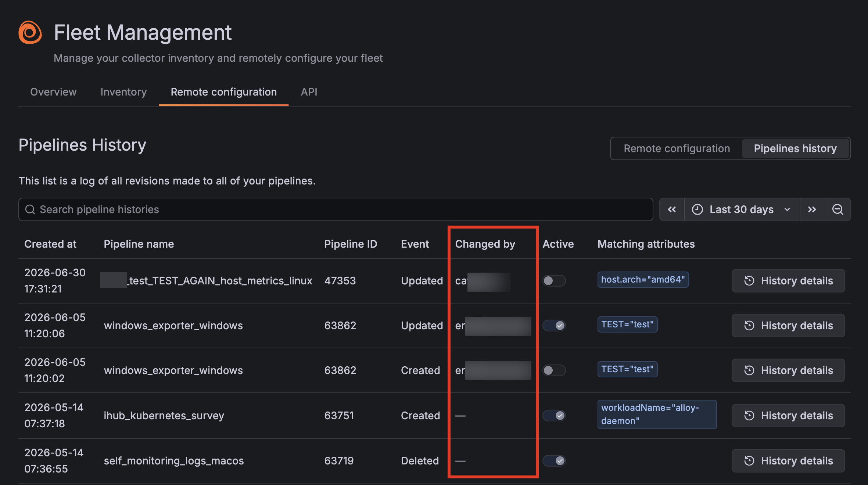Image resolution: width=868 pixels, height=485 pixels.
Task: Click windows_exporter_windows name in the Updated row
Action: tap(173, 326)
